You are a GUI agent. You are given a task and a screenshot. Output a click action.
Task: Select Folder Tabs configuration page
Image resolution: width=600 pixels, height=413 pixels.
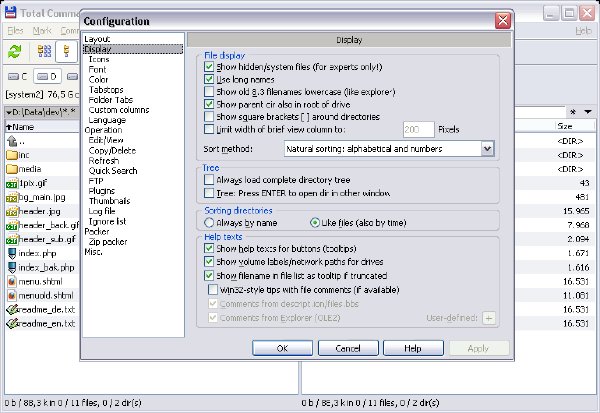[111, 100]
